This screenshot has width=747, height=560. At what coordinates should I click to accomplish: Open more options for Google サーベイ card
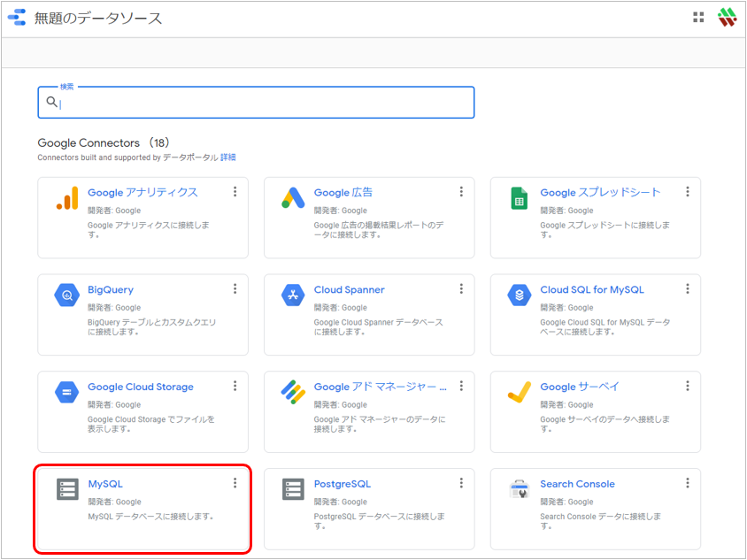[x=688, y=386]
